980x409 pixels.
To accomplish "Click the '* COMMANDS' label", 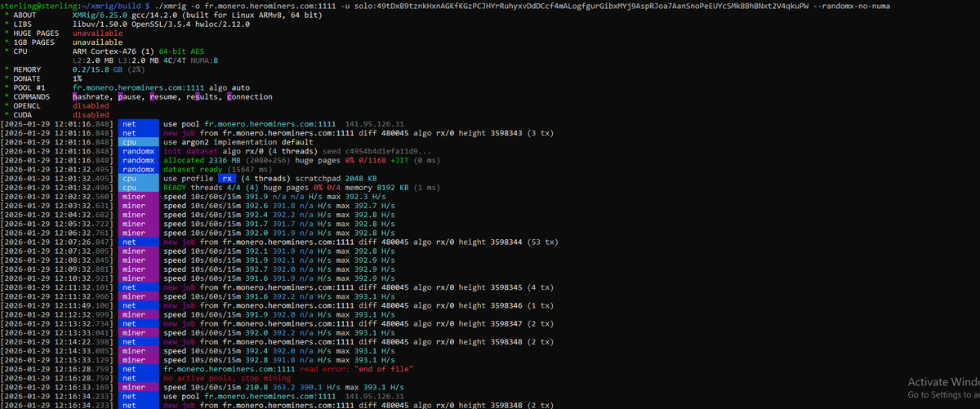I will coord(26,96).
